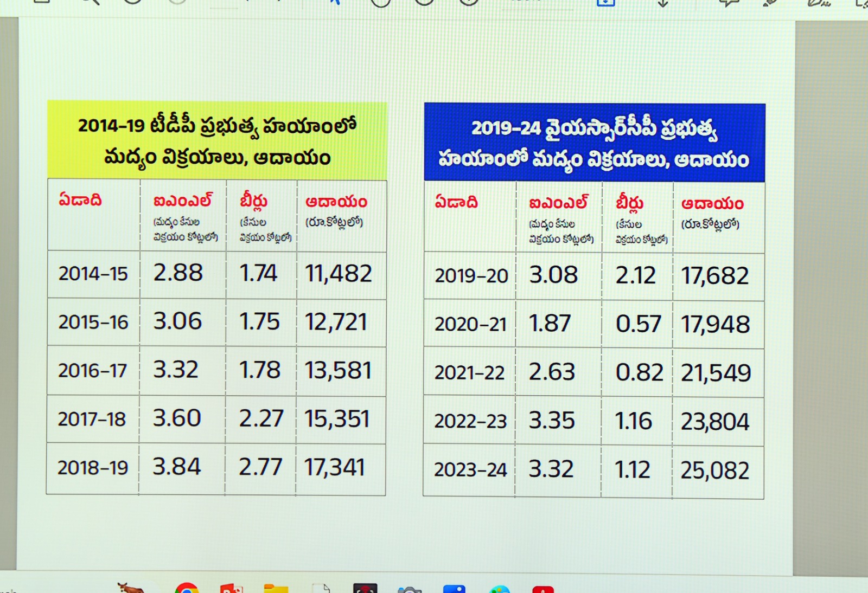Click the blue 2019-24 YSRCP table header
This screenshot has width=868, height=593.
[x=595, y=143]
